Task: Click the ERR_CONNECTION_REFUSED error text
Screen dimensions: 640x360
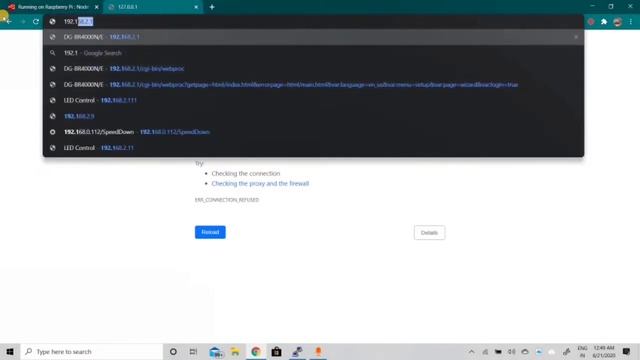Action: point(227,200)
